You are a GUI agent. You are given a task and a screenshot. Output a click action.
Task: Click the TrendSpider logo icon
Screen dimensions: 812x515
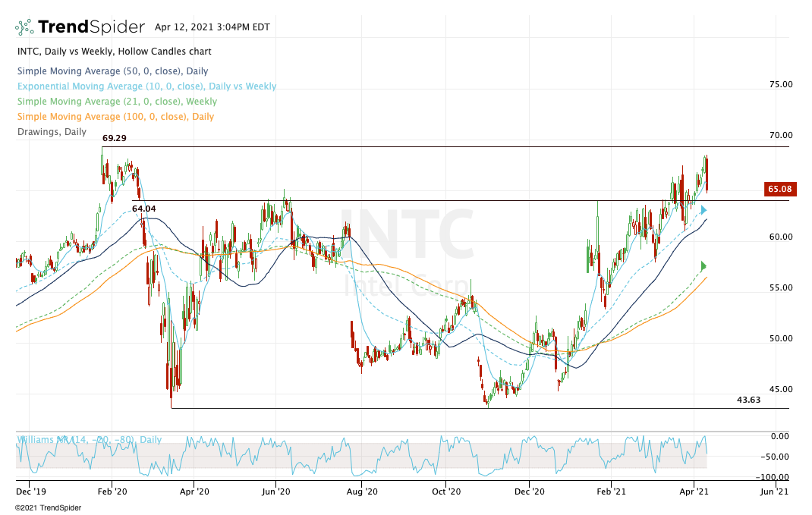click(24, 27)
